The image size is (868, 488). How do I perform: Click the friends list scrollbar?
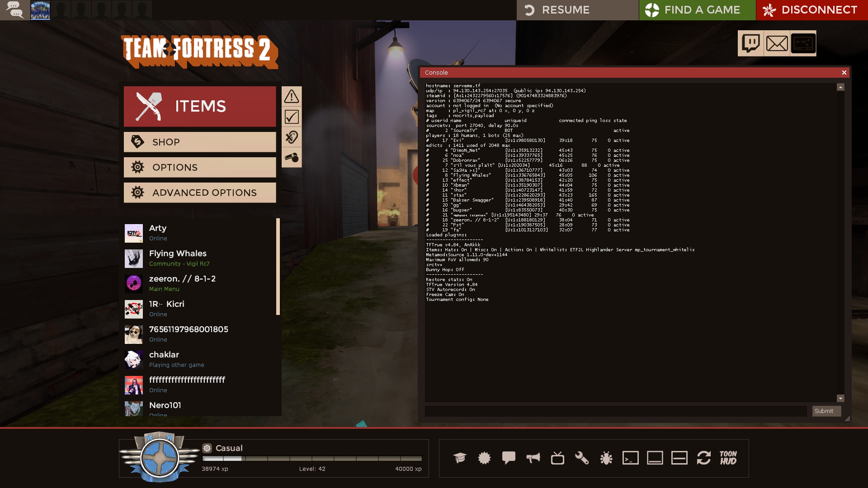pyautogui.click(x=278, y=267)
